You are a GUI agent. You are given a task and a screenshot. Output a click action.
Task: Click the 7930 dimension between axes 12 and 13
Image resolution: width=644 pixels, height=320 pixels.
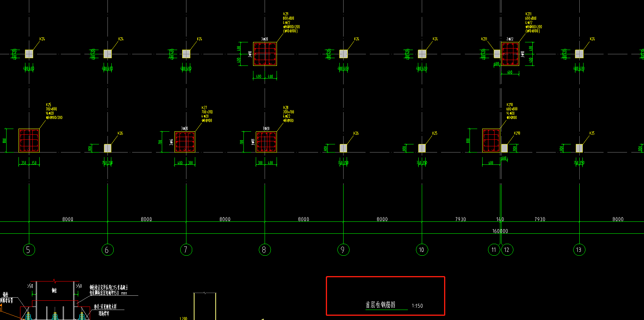tap(540, 219)
